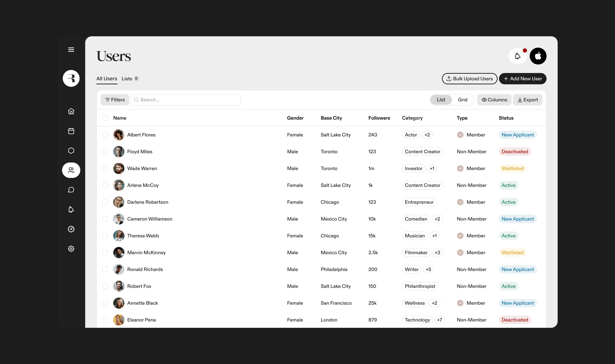
Task: Open the Settings gear icon
Action: pyautogui.click(x=71, y=248)
